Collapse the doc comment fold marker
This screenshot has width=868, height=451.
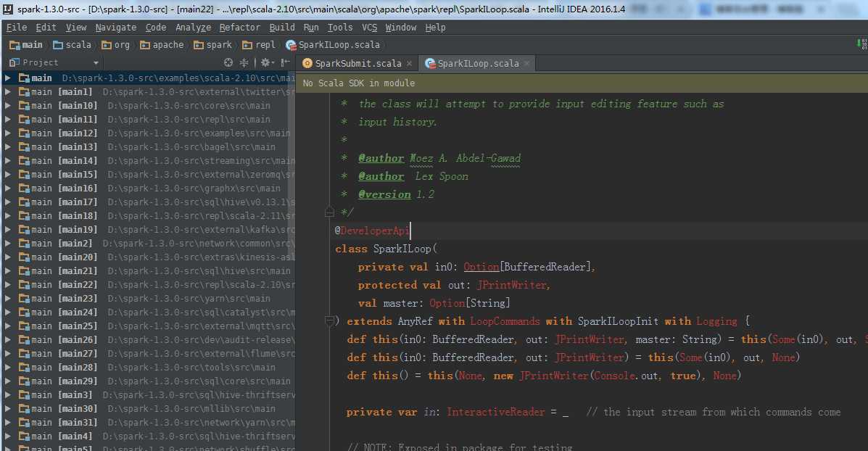tap(329, 212)
